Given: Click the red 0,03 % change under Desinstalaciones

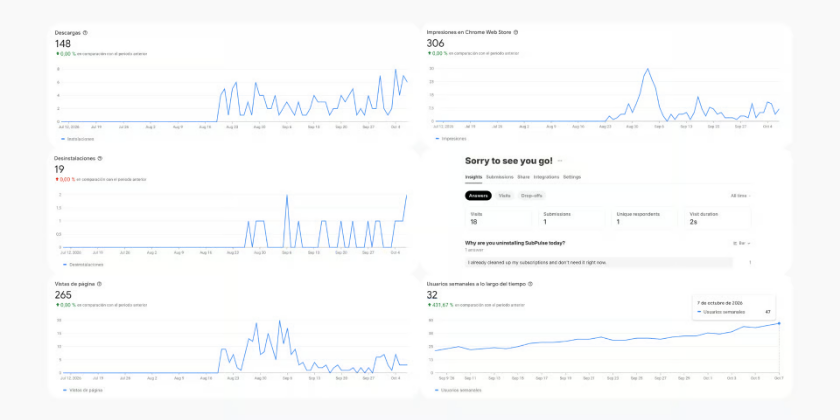Looking at the screenshot, I should pos(64,179).
